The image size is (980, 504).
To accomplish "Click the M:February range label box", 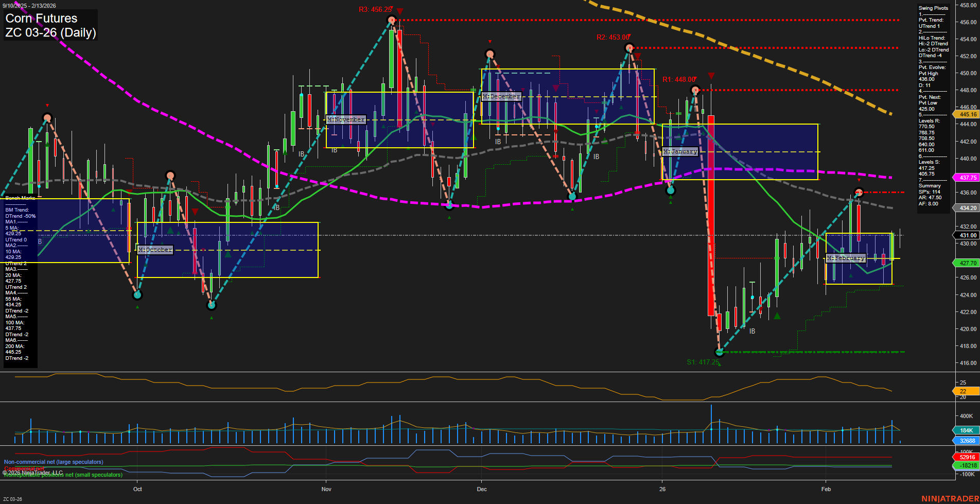I will tap(846, 258).
